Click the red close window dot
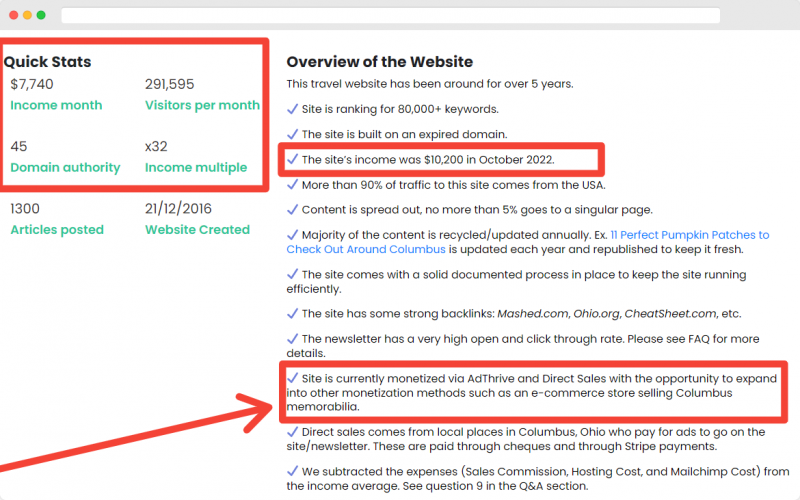Screen dimensions: 800x500 tap(14, 15)
